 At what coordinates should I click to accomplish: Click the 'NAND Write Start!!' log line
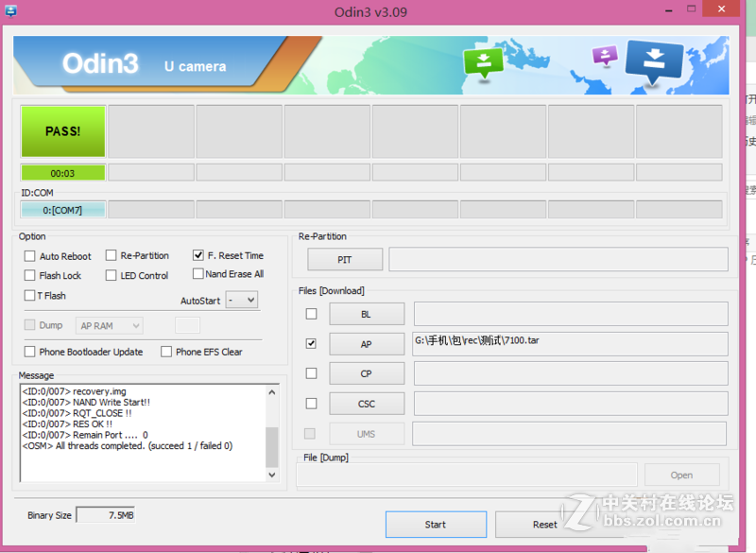(x=86, y=402)
